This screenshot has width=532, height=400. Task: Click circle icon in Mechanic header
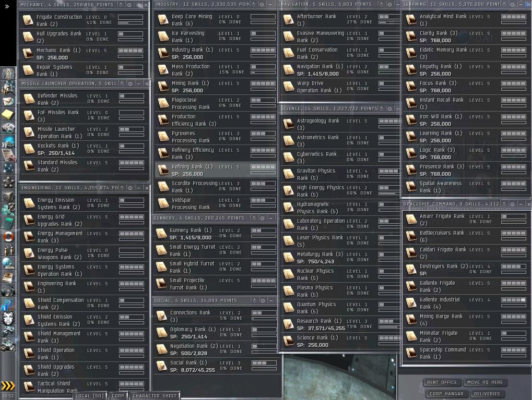pos(129,5)
